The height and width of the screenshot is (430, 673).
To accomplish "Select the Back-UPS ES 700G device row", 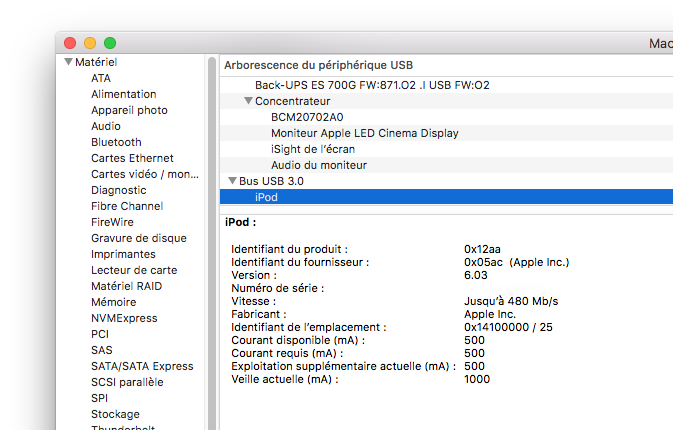I will (446, 85).
